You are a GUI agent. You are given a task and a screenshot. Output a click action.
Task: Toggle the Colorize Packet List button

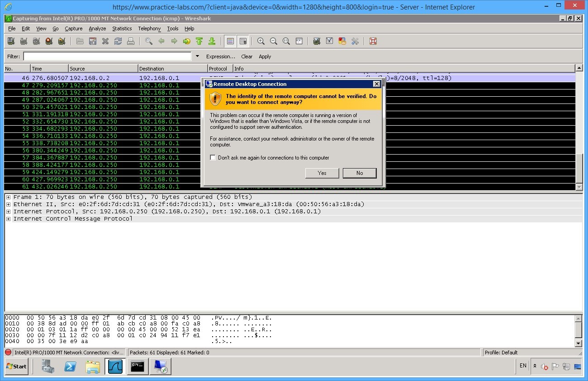click(x=230, y=41)
